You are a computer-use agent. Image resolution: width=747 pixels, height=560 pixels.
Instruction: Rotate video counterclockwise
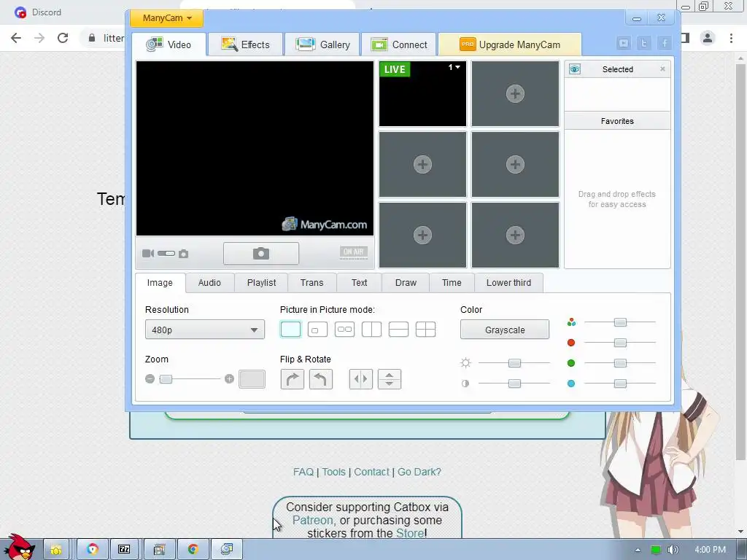coord(321,379)
